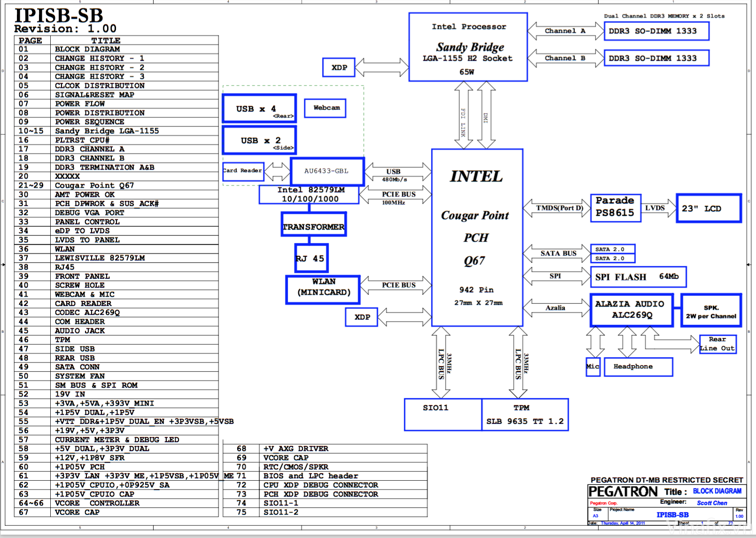756x538 pixels.
Task: Select the Intel 82579LM 10/100/1000 block
Action: coord(309,194)
